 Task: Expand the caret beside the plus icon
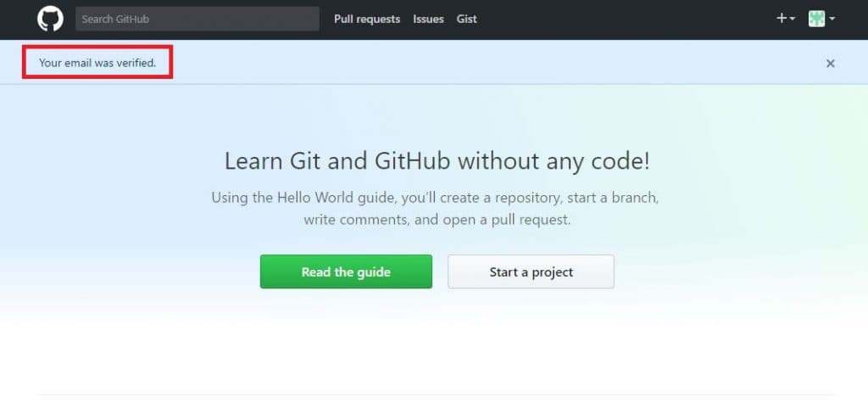793,19
